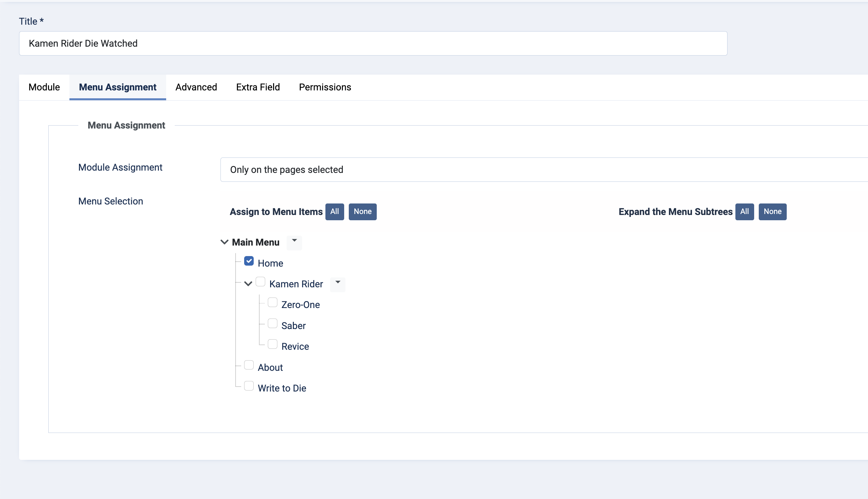Click All for Expand the Menu Subtrees
868x499 pixels.
744,211
